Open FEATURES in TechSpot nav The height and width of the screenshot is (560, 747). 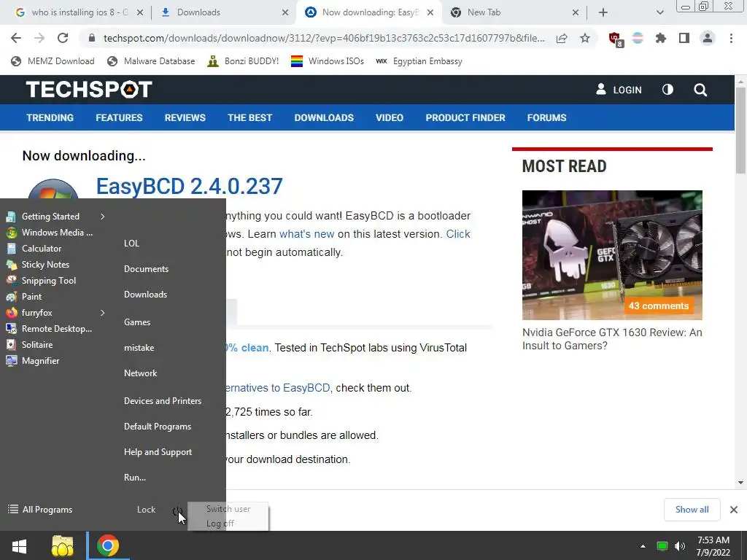tap(119, 117)
